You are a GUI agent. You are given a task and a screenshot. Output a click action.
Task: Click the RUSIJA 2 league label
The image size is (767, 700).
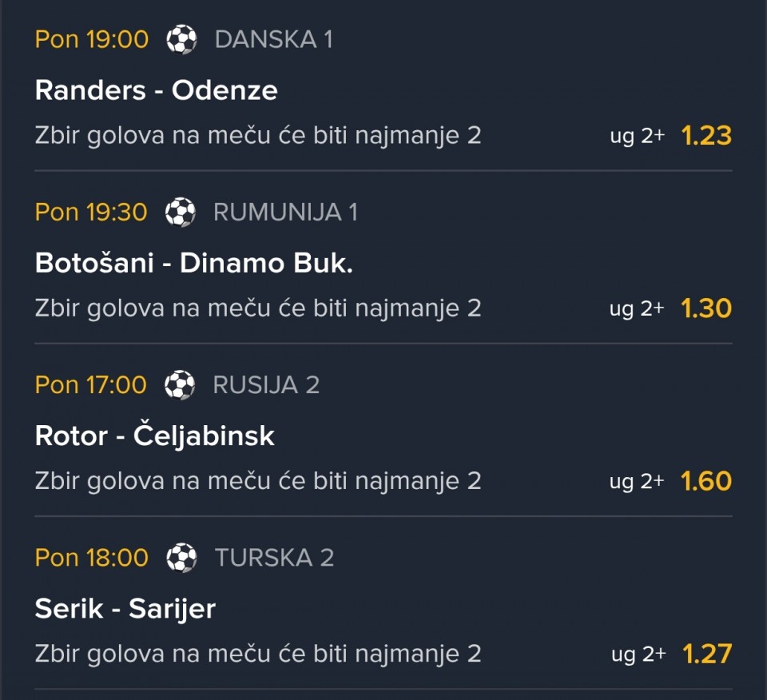266,384
